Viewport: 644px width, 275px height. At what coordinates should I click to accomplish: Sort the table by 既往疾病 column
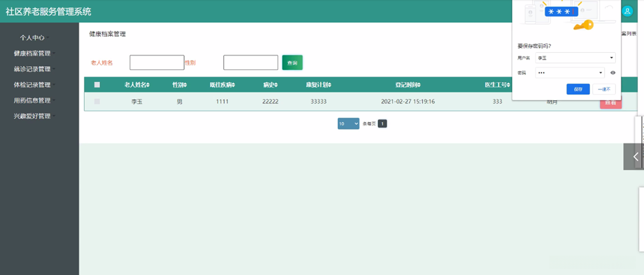(x=222, y=85)
